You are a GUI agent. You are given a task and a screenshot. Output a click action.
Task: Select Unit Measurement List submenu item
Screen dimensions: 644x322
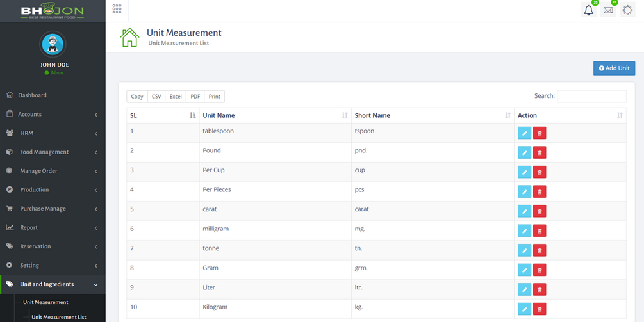[59, 317]
